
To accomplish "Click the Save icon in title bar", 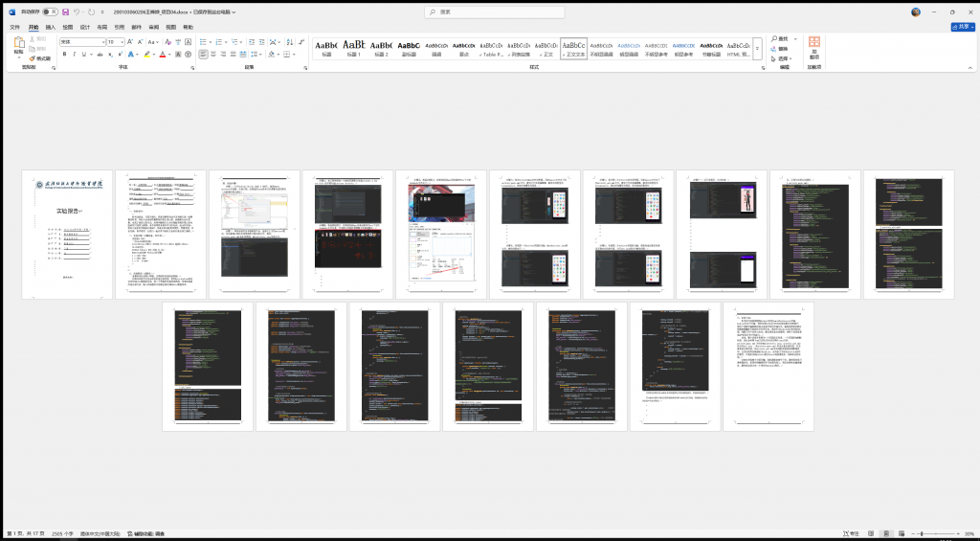I will pyautogui.click(x=65, y=11).
